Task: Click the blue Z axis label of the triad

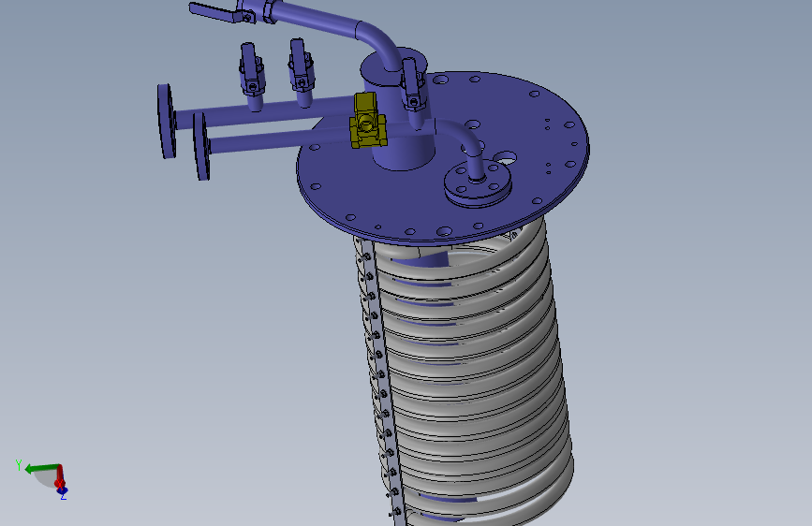Action: pos(63,496)
